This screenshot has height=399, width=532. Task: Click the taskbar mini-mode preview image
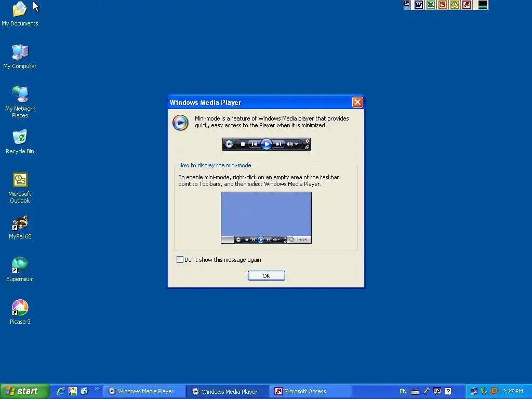tap(267, 218)
